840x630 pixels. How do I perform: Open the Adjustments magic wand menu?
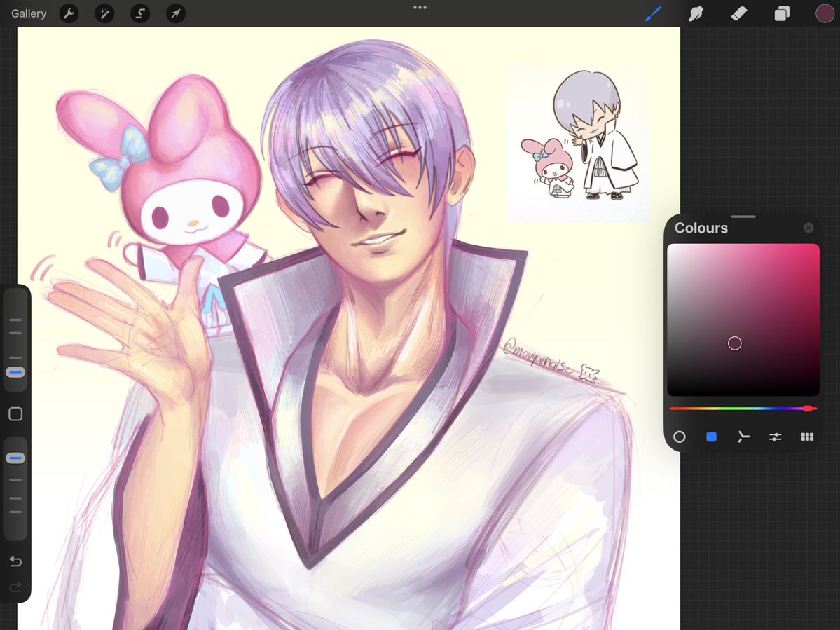coord(104,13)
